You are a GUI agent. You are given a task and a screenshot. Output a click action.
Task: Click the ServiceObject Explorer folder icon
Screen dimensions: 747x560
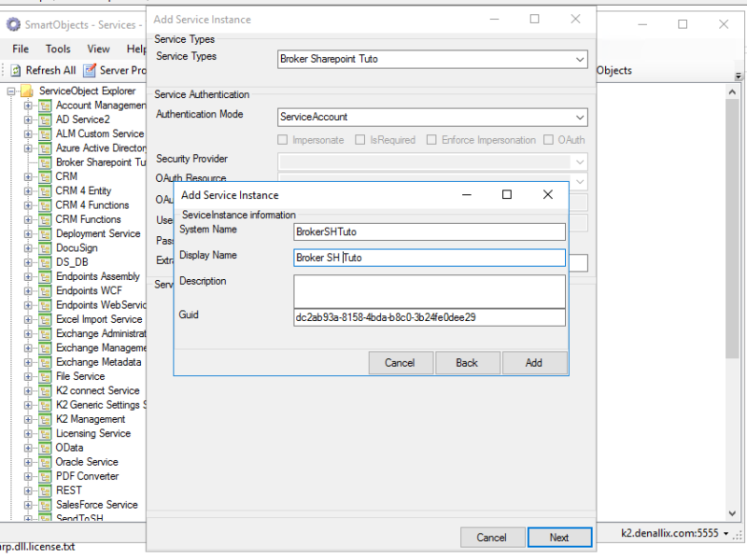pyautogui.click(x=27, y=91)
